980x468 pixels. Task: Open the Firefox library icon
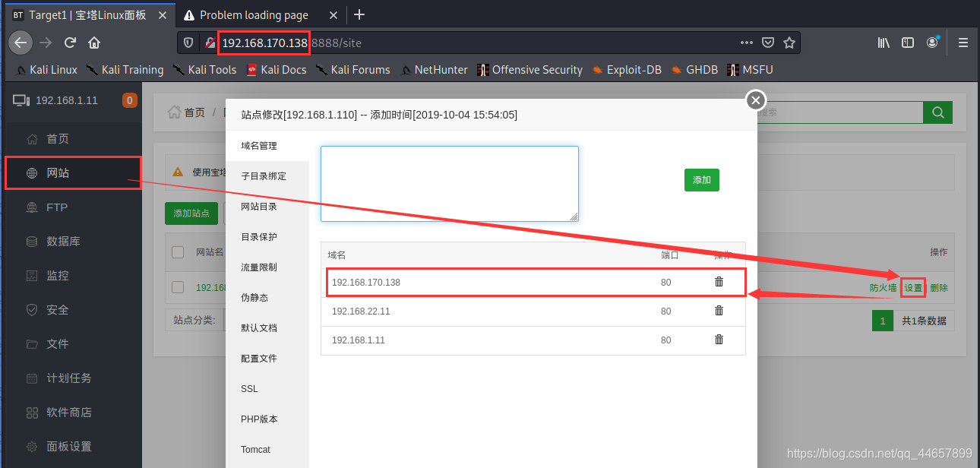[x=884, y=43]
